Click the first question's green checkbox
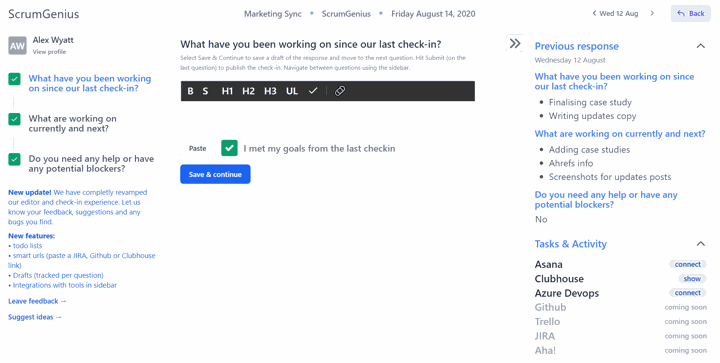The height and width of the screenshot is (363, 720). (x=15, y=79)
